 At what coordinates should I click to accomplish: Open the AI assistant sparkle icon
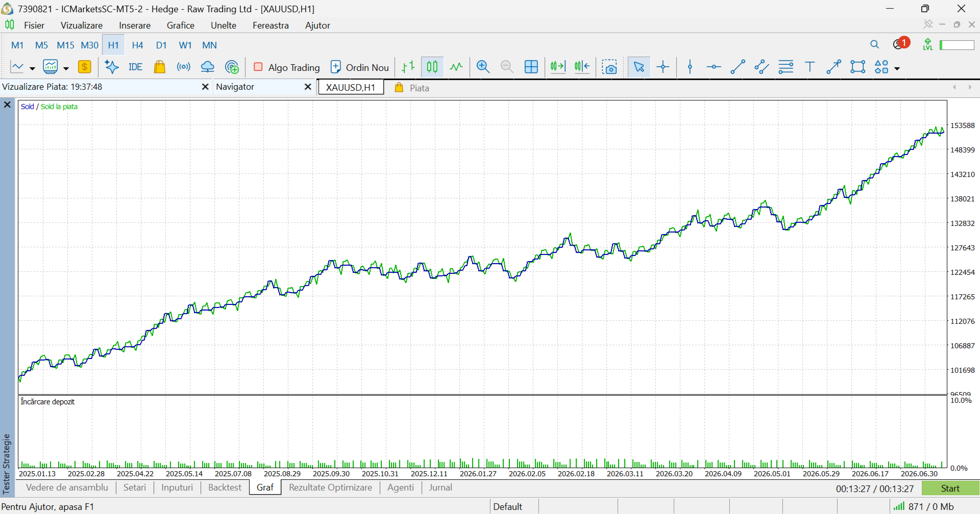111,67
